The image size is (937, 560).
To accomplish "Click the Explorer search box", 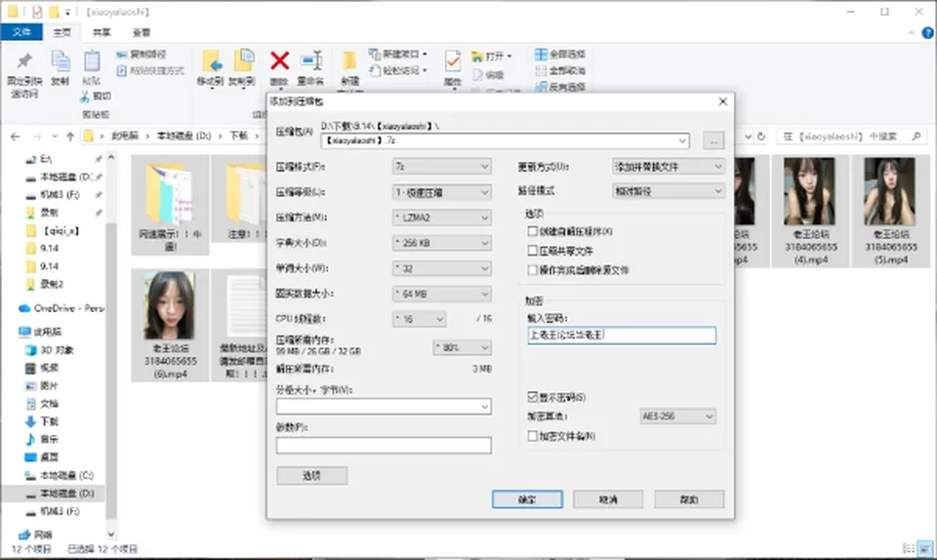I will tap(850, 137).
